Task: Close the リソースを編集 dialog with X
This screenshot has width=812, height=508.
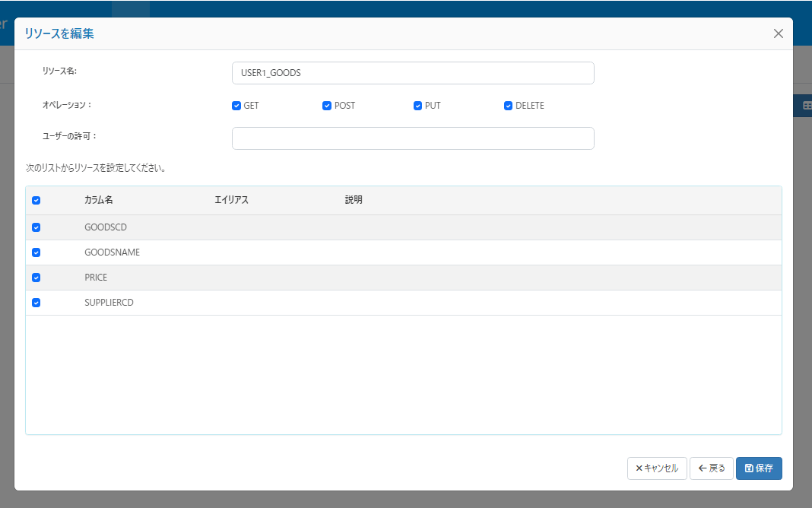Action: (x=778, y=33)
